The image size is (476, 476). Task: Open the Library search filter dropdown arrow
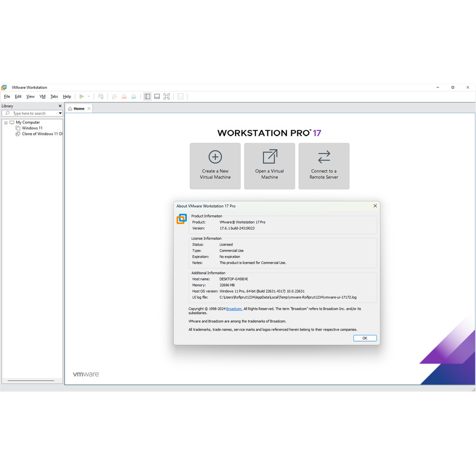coord(60,113)
